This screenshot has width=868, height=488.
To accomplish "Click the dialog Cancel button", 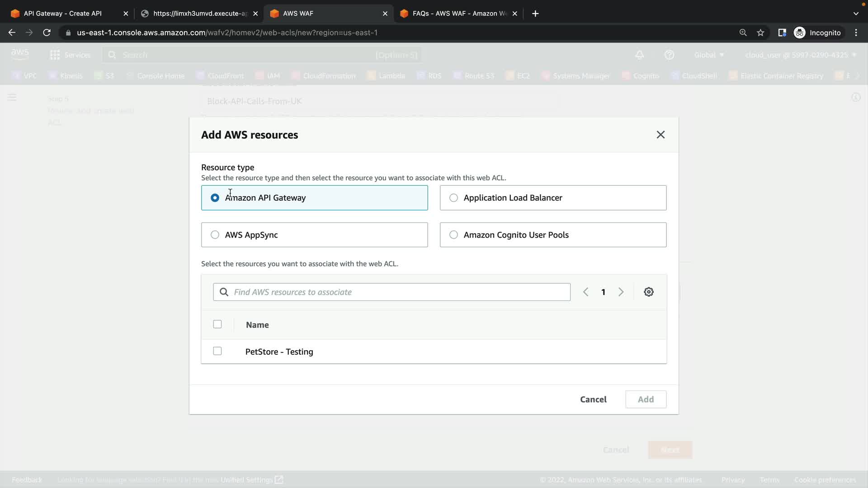I will 593,399.
